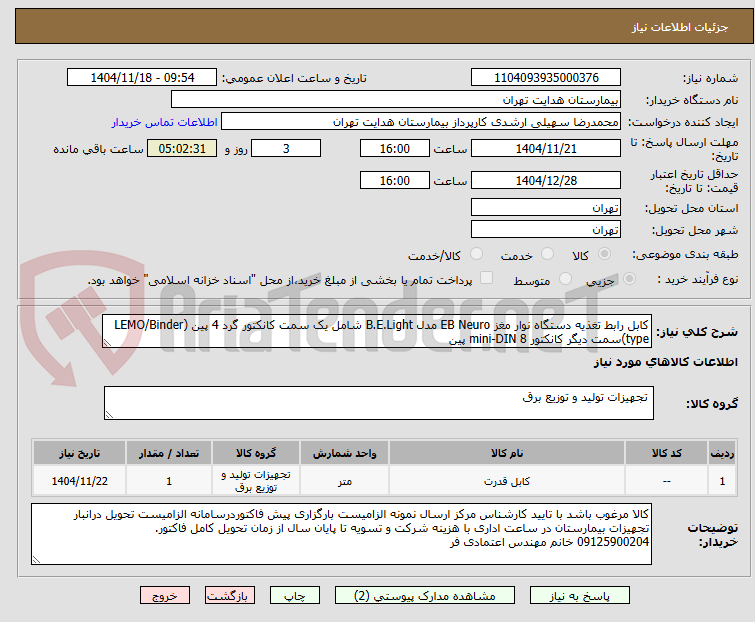The height and width of the screenshot is (622, 755).
Task: Open اطلاعات تماس خریدار link
Action: 165,122
